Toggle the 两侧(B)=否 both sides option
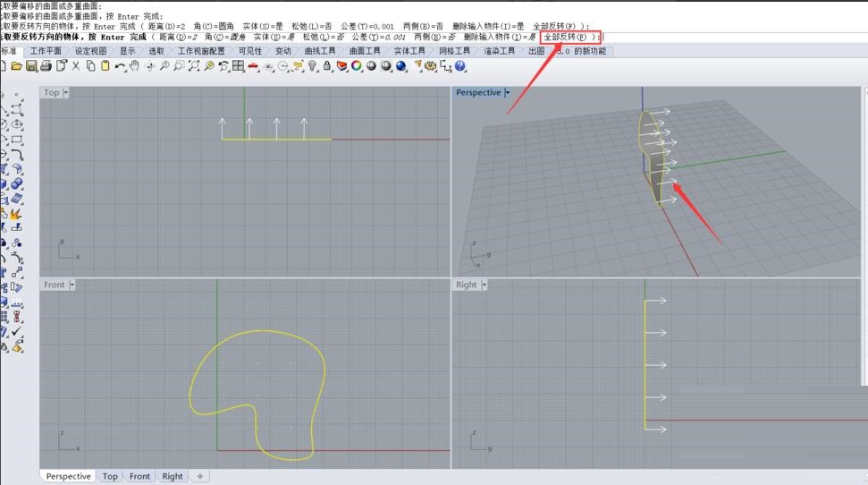868x485 pixels. [434, 38]
